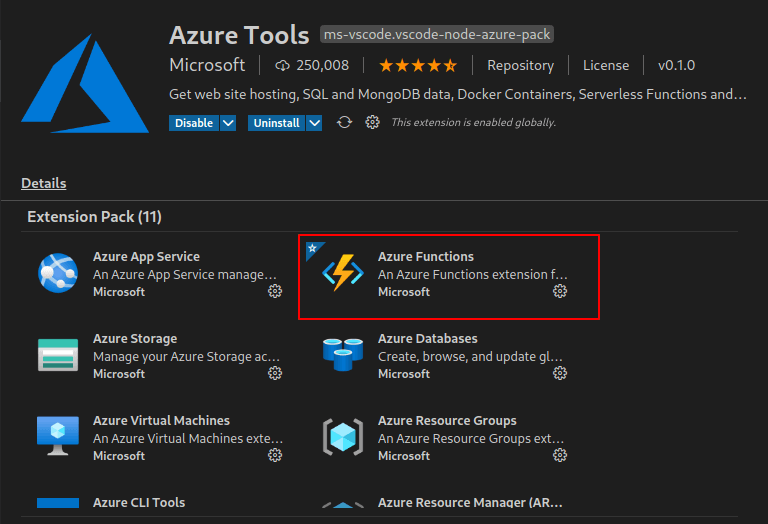Click the Azure Resource Groups cube icon

[x=343, y=437]
